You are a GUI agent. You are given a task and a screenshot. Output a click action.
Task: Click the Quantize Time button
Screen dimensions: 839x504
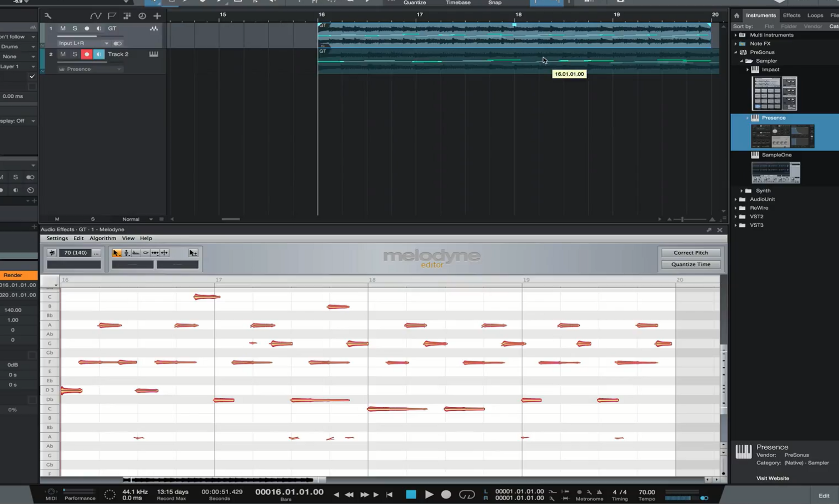pos(690,264)
